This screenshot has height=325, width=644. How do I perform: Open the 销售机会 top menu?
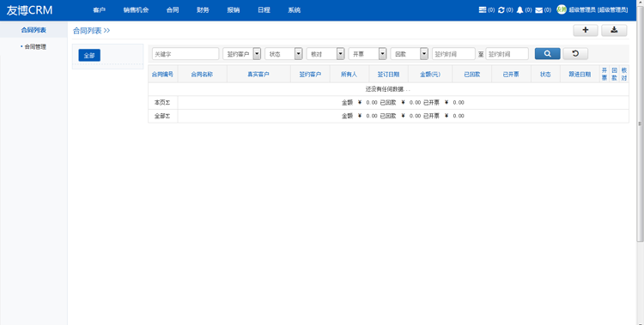pyautogui.click(x=136, y=9)
